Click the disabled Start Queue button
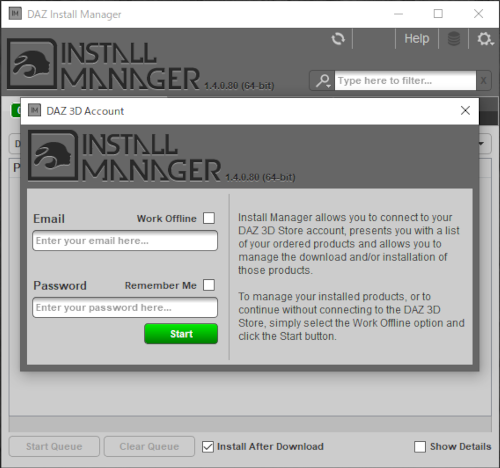This screenshot has width=500, height=468. [x=54, y=446]
